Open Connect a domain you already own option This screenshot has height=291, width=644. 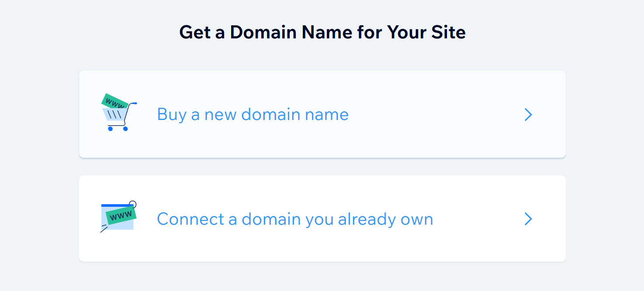click(x=322, y=219)
